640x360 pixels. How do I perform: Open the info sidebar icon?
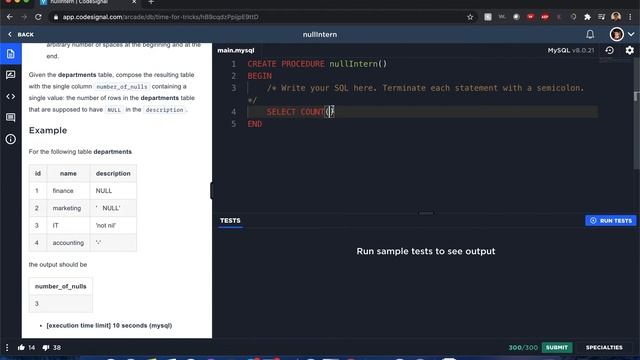pyautogui.click(x=11, y=139)
